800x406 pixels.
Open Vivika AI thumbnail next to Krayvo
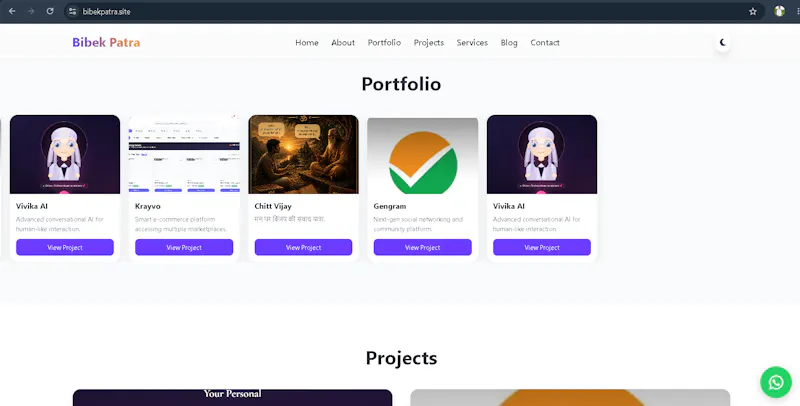[x=65, y=154]
